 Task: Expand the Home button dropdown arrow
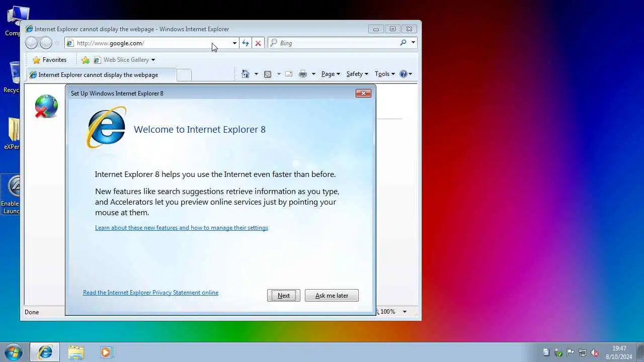pyautogui.click(x=256, y=74)
